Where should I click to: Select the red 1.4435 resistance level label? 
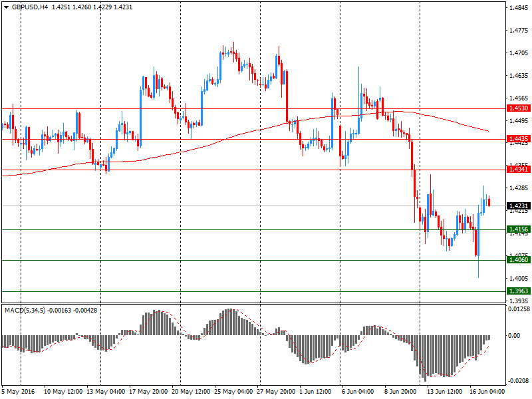(519, 138)
